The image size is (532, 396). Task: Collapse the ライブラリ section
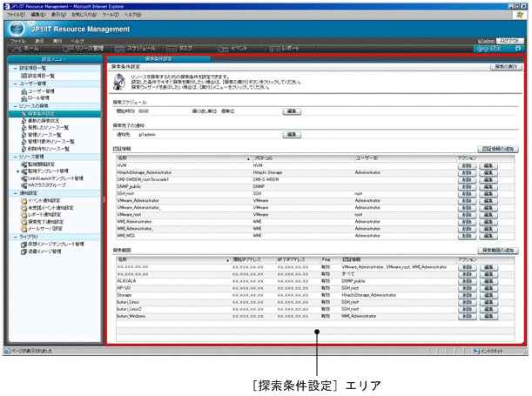[7, 237]
